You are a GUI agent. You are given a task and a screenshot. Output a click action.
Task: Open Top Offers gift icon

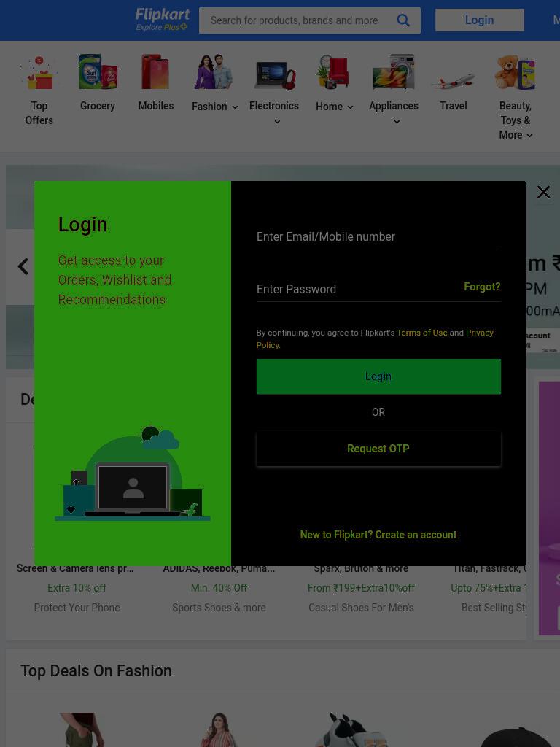[x=39, y=72]
